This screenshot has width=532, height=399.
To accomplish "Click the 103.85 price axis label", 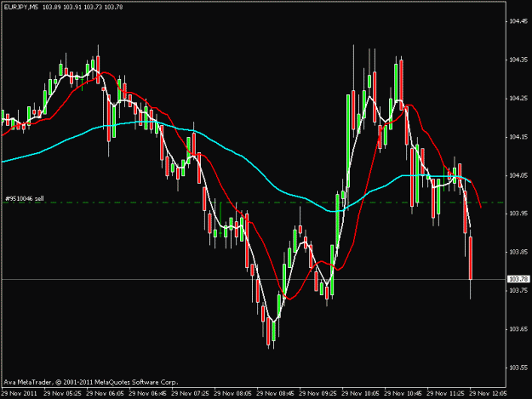I will (x=518, y=252).
